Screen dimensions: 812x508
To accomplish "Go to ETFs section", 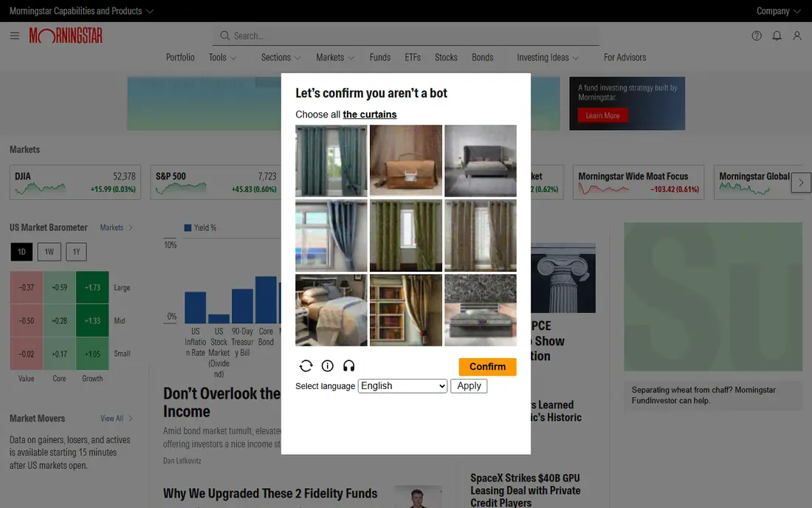I will point(413,58).
